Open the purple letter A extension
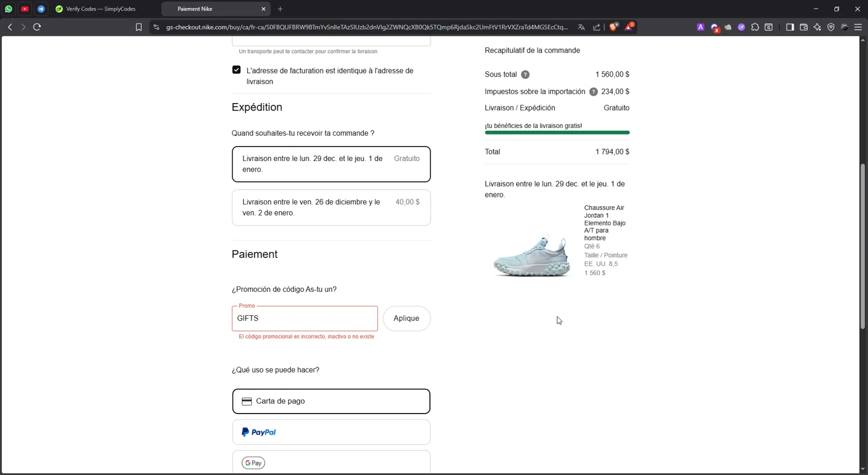The image size is (868, 475). click(700, 27)
